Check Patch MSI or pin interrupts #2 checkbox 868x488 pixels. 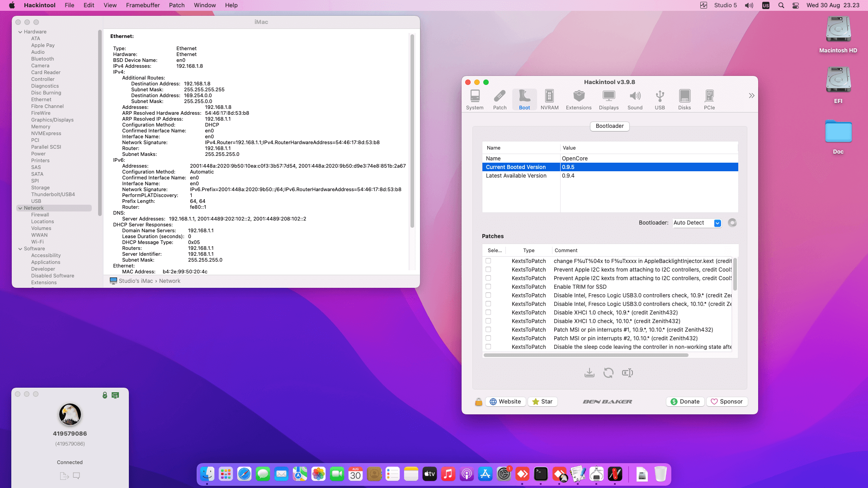click(488, 338)
